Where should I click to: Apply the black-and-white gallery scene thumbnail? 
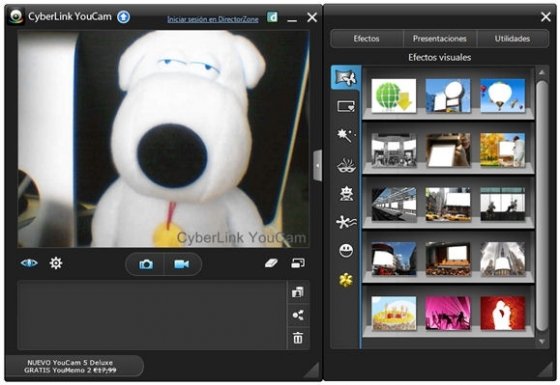pyautogui.click(x=394, y=150)
